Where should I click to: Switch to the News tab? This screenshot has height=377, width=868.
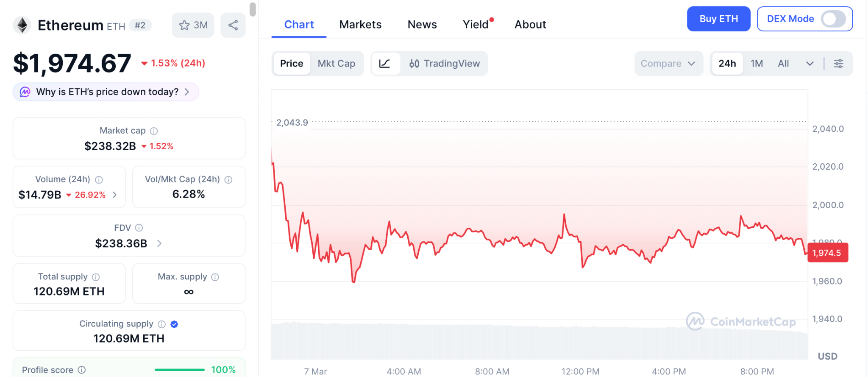[x=422, y=25]
